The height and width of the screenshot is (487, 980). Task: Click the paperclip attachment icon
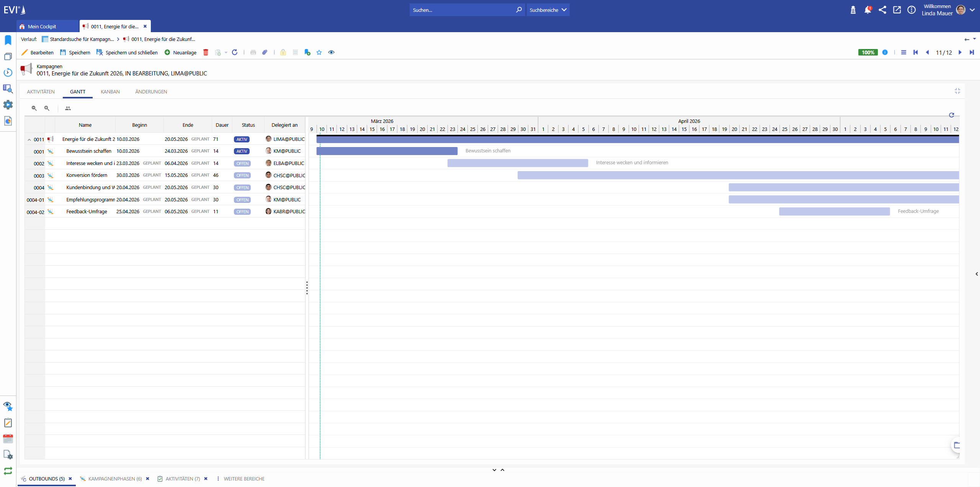265,52
